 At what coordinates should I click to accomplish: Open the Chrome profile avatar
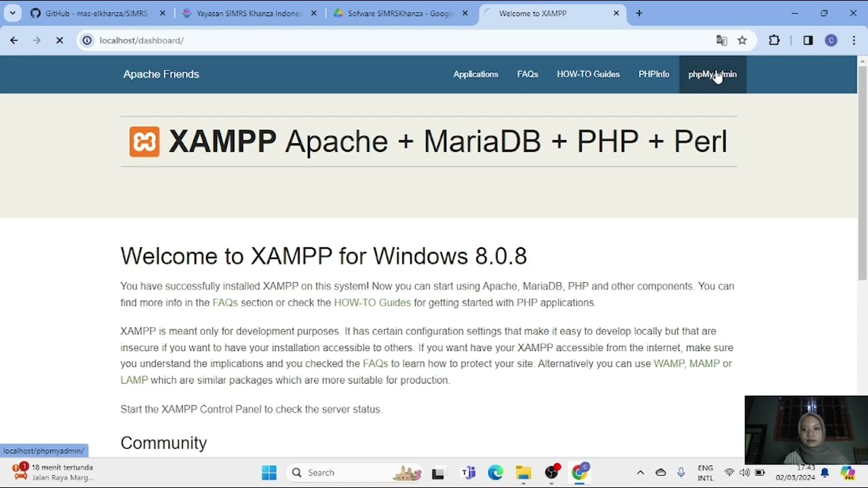point(831,41)
